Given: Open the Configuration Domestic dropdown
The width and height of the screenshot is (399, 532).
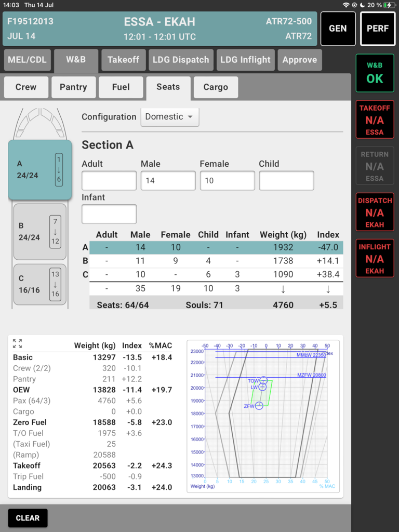Looking at the screenshot, I should (169, 117).
